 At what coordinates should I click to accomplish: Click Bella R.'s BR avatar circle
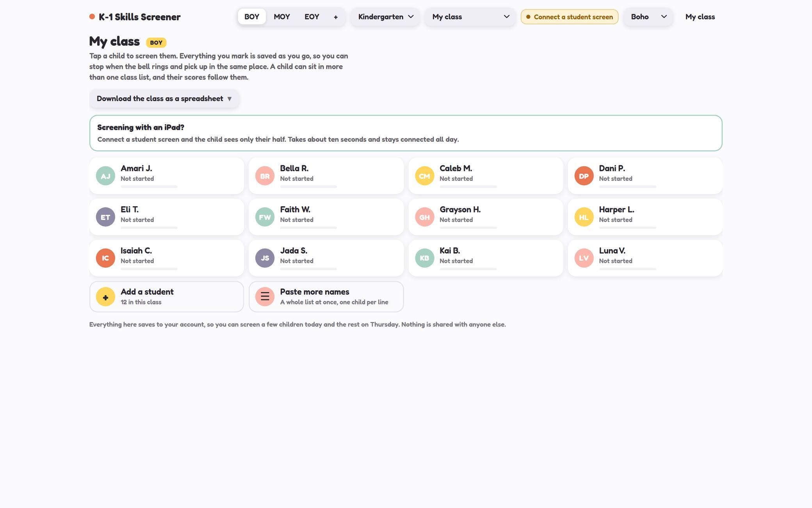[265, 176]
